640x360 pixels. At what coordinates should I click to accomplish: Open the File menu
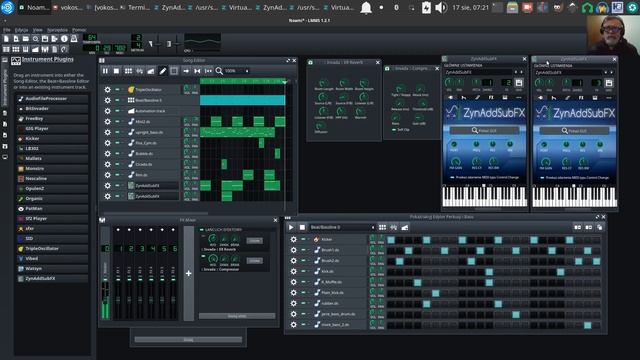(7, 30)
